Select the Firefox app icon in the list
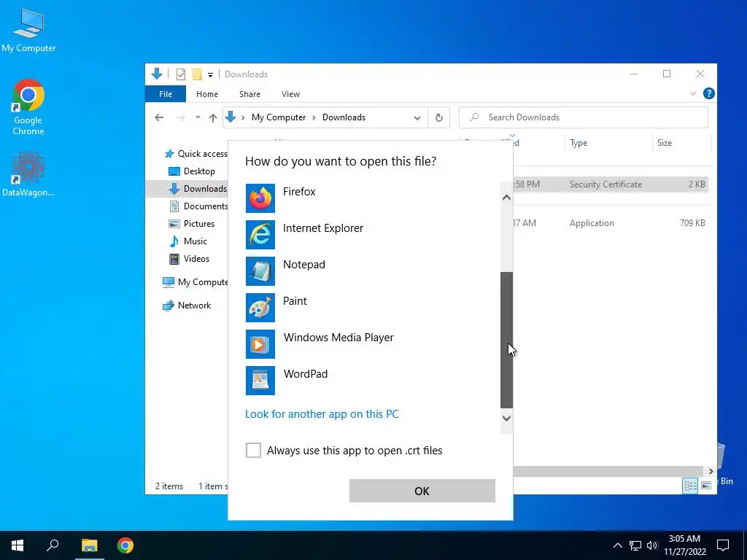Image resolution: width=747 pixels, height=560 pixels. pos(260,198)
